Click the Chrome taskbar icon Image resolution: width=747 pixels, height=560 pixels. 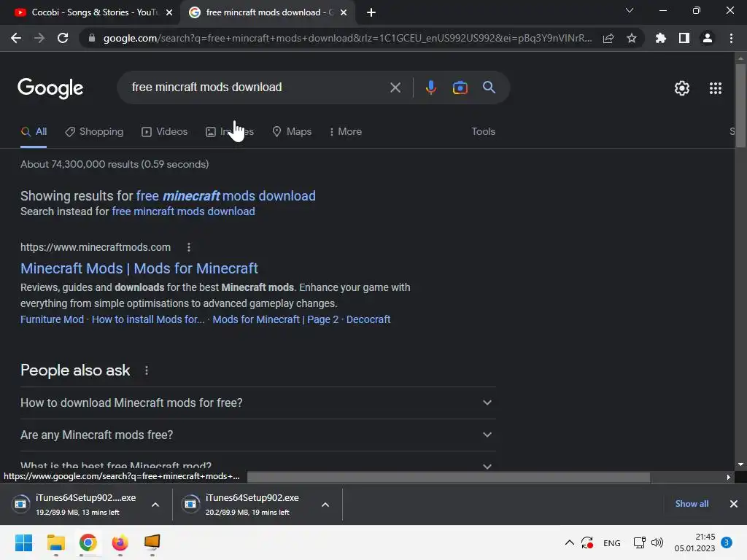tap(88, 542)
